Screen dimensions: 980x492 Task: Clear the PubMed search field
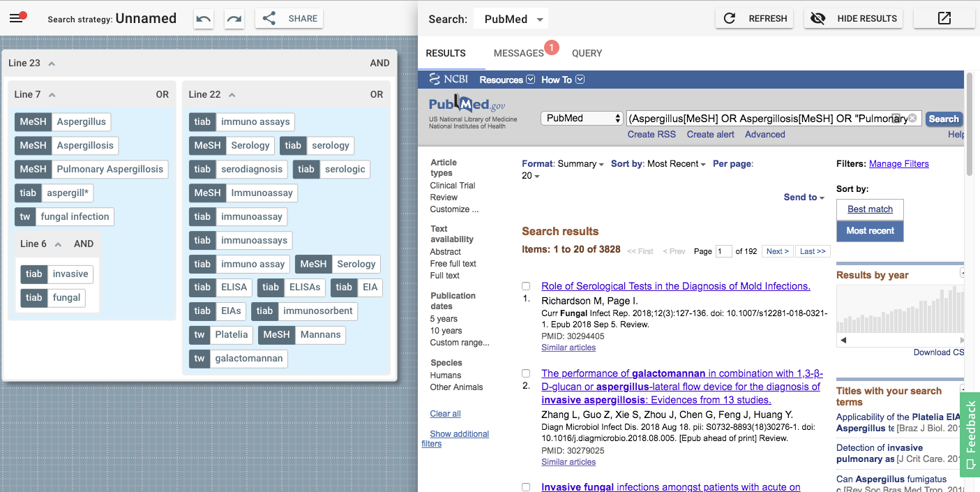point(912,119)
